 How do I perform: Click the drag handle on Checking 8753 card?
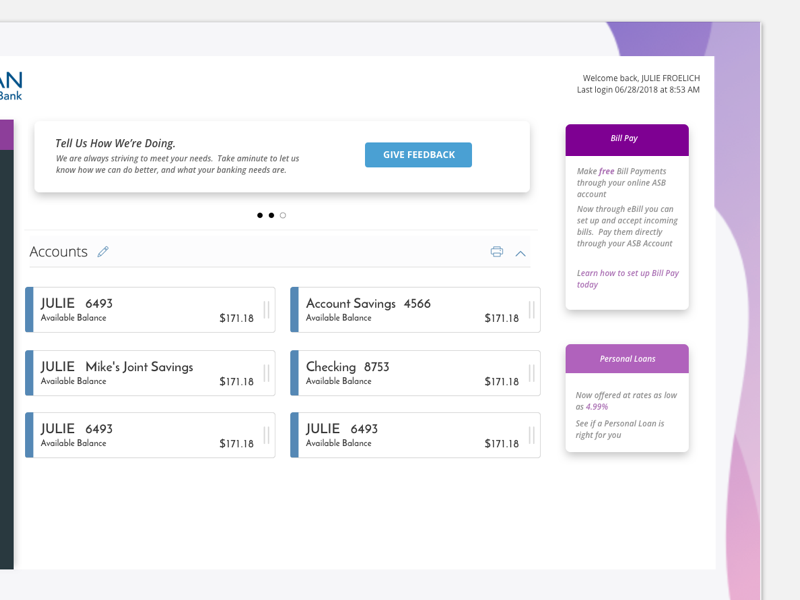[530, 372]
